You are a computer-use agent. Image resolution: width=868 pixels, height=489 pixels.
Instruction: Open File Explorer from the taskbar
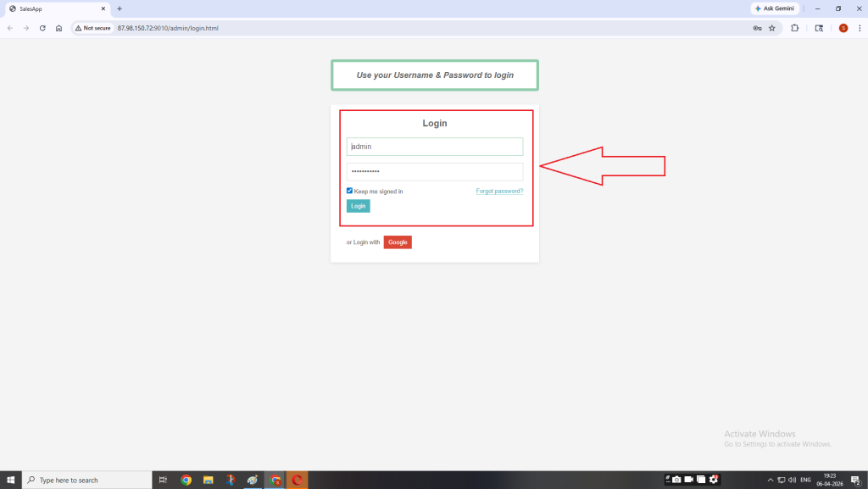tap(208, 480)
